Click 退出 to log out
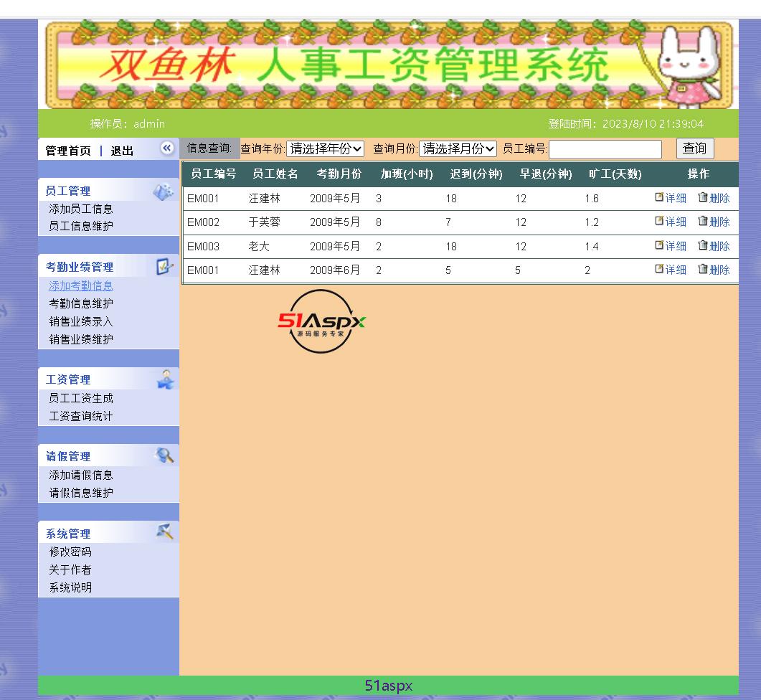 (122, 151)
